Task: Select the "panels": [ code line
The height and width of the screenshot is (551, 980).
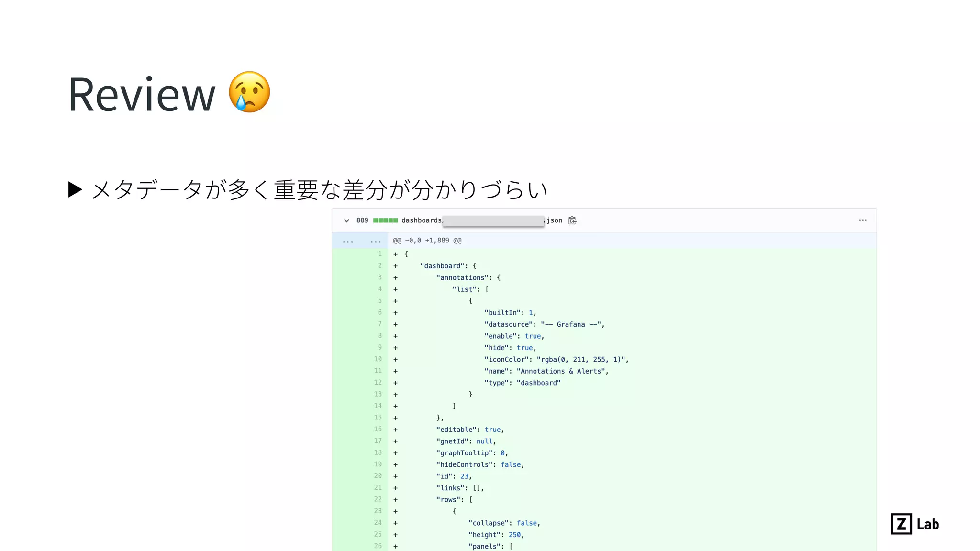Action: click(490, 546)
